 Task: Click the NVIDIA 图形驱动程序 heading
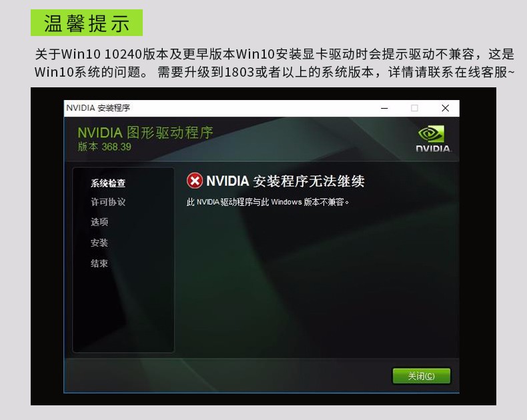point(145,133)
